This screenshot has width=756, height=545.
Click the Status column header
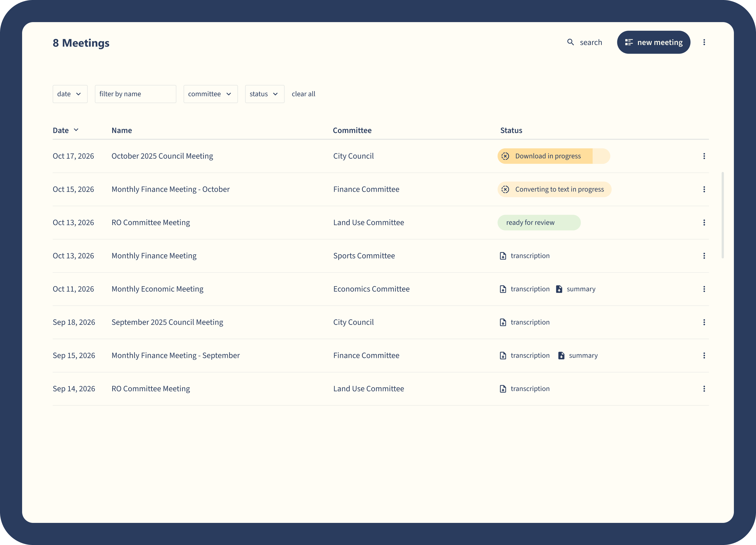[x=511, y=130]
